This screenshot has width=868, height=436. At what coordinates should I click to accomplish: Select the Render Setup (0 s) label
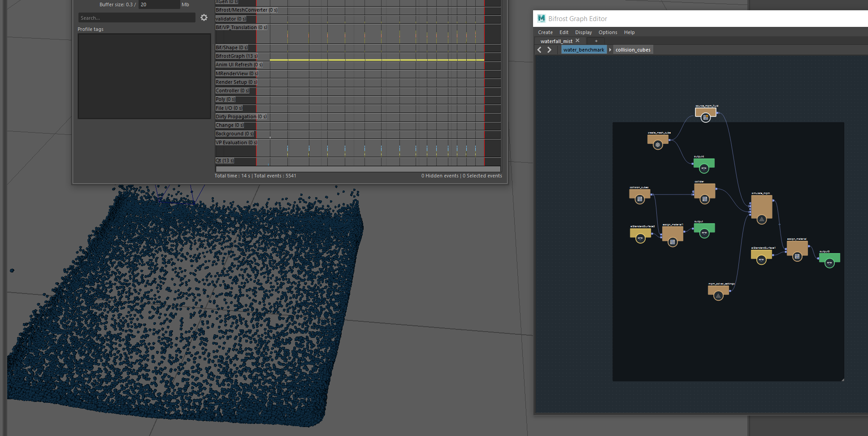236,82
